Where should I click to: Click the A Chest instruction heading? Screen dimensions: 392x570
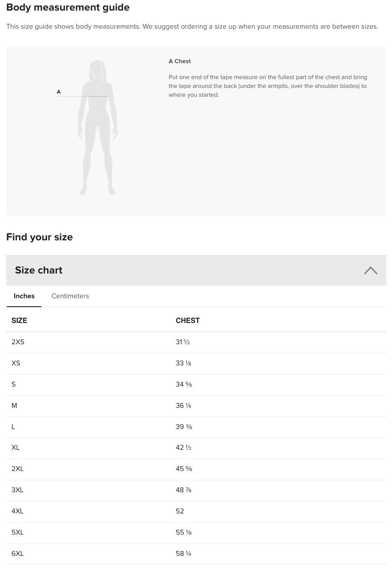click(179, 61)
